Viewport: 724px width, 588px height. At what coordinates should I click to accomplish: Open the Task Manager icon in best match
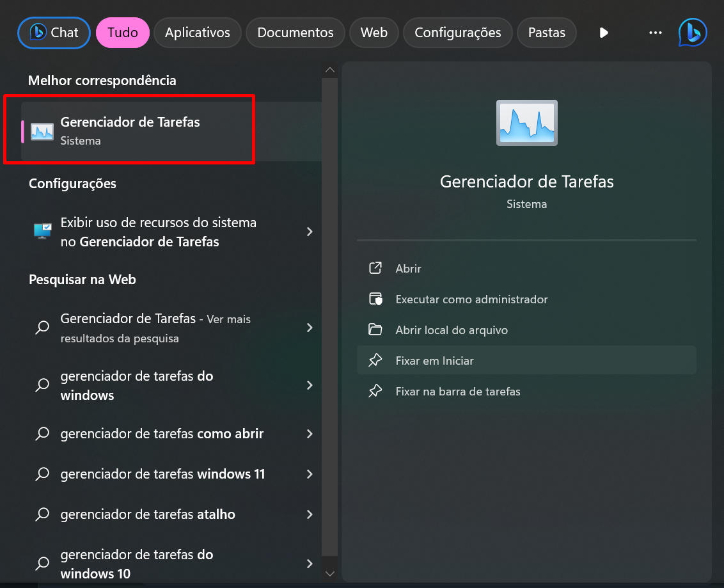42,131
